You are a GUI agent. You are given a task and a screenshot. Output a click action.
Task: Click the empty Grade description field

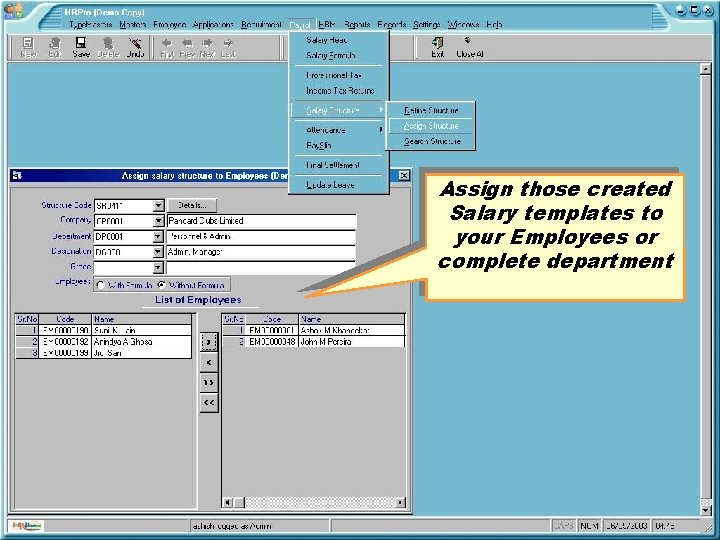click(x=261, y=267)
